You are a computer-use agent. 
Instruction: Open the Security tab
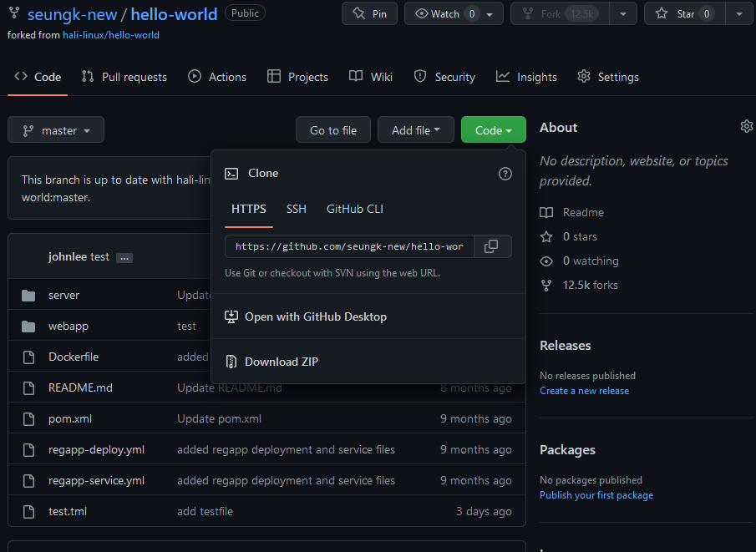(x=444, y=77)
